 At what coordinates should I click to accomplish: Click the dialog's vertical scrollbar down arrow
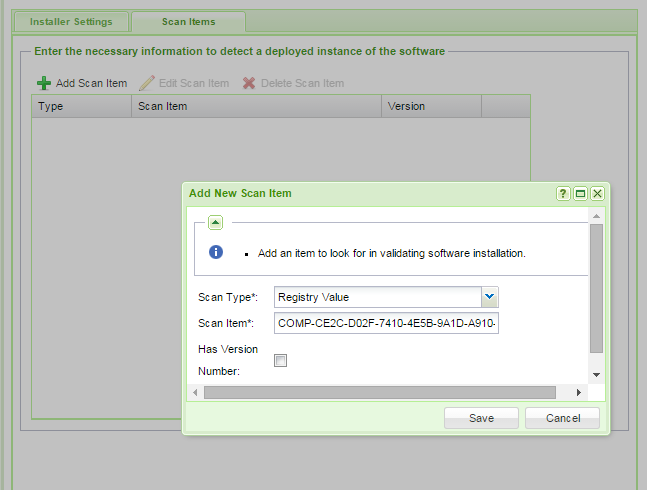(596, 374)
